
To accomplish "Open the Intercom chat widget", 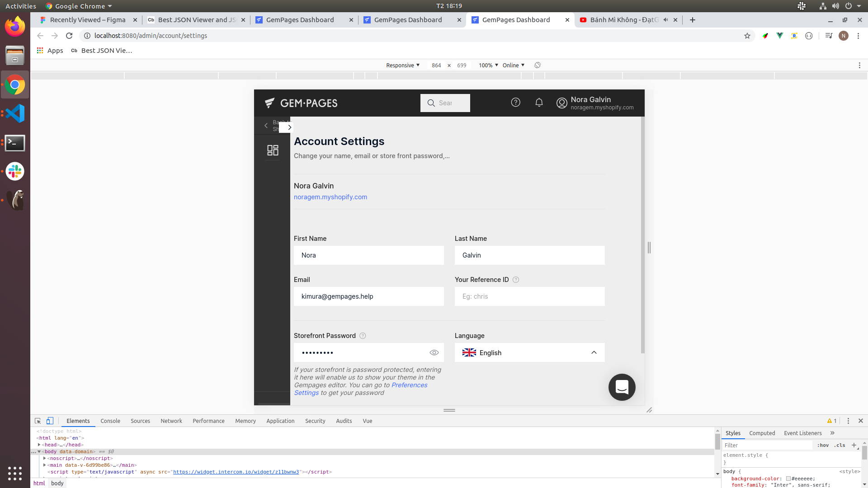I will click(622, 387).
